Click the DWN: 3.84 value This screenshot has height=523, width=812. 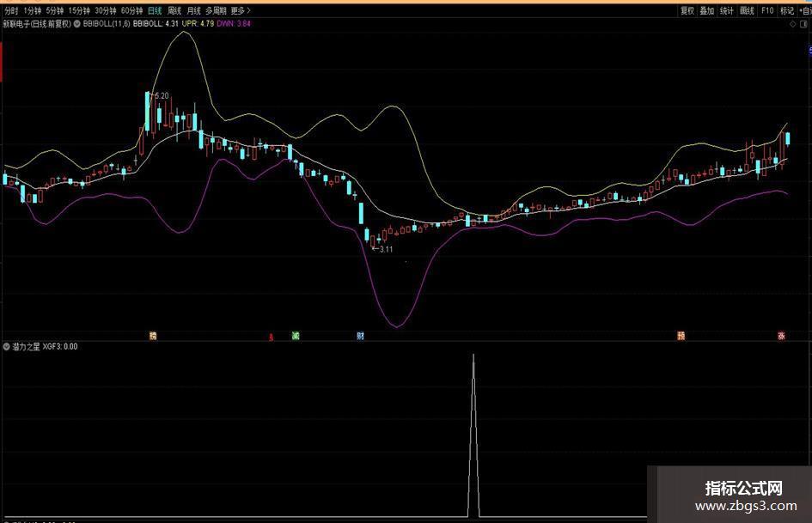pyautogui.click(x=234, y=23)
